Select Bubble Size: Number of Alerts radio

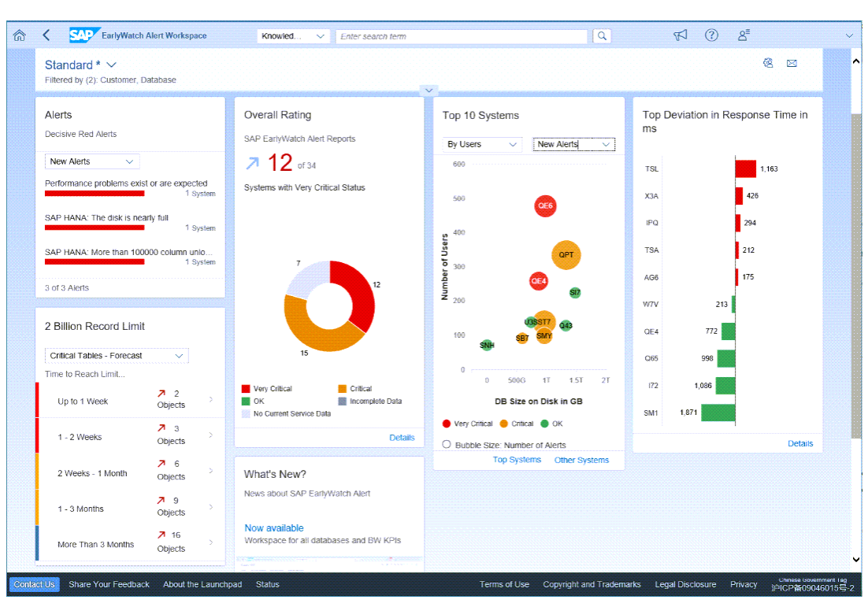point(447,445)
